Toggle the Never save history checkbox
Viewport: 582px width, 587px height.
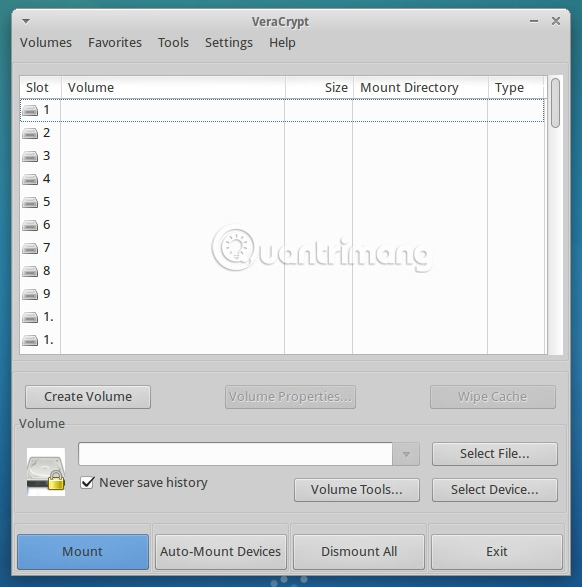click(x=87, y=483)
